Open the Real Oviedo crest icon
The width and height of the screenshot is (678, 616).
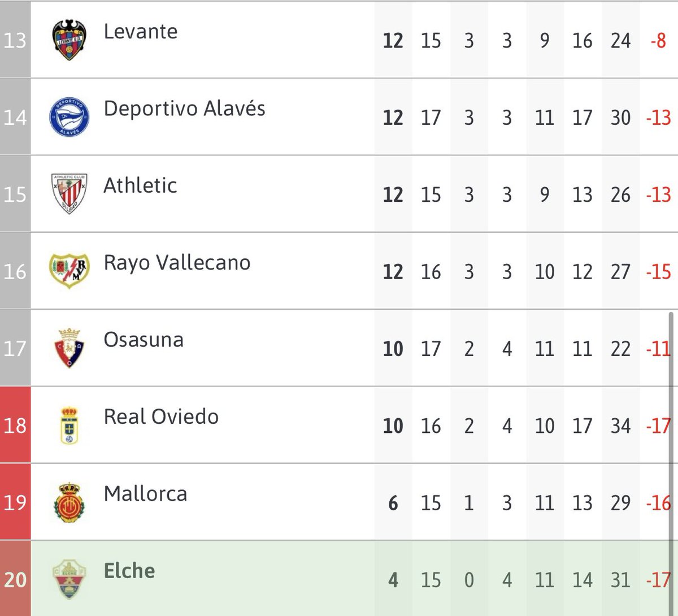point(69,425)
